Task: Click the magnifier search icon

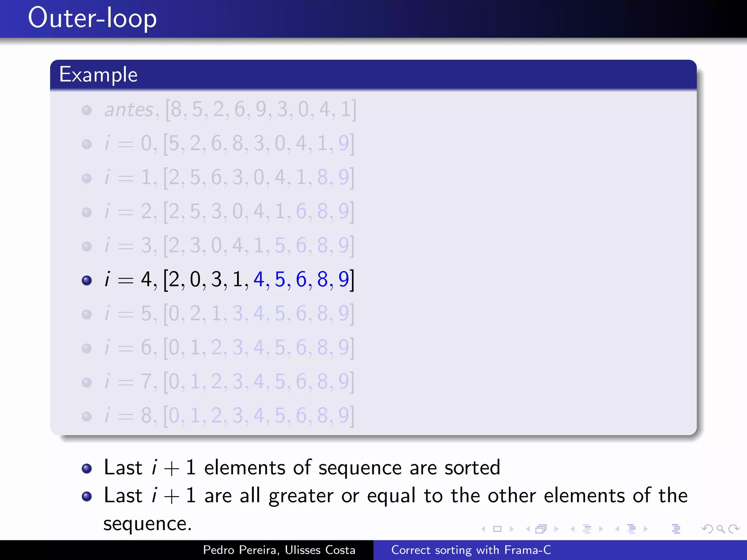Action: pyautogui.click(x=721, y=529)
